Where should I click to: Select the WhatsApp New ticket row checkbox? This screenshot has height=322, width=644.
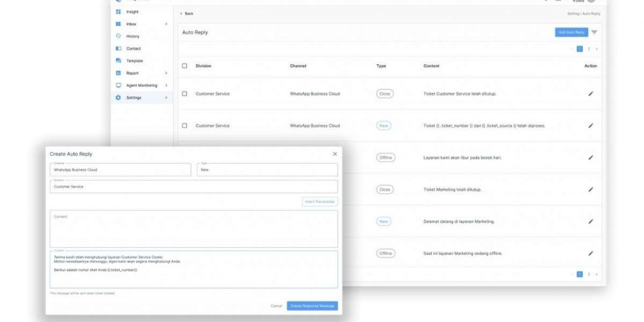point(185,126)
